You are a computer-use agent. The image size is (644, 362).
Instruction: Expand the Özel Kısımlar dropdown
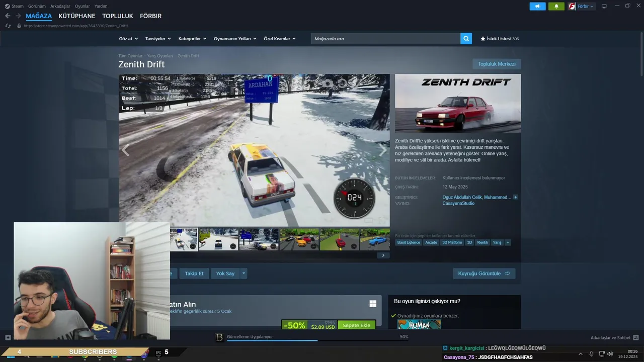(280, 39)
